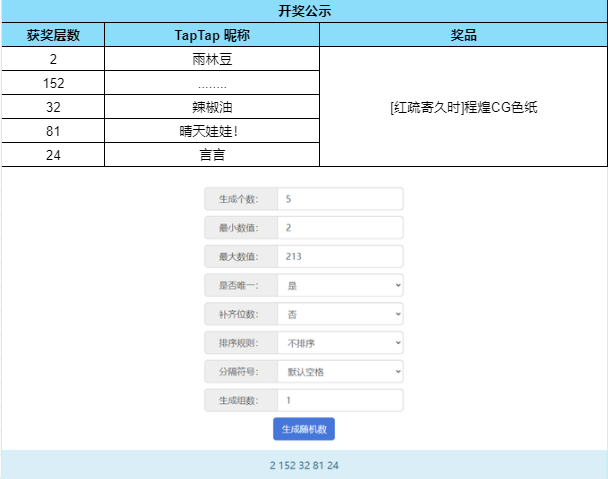Click the nickname cell 辣椒油
Viewport: 608px width, 479px height.
(212, 107)
